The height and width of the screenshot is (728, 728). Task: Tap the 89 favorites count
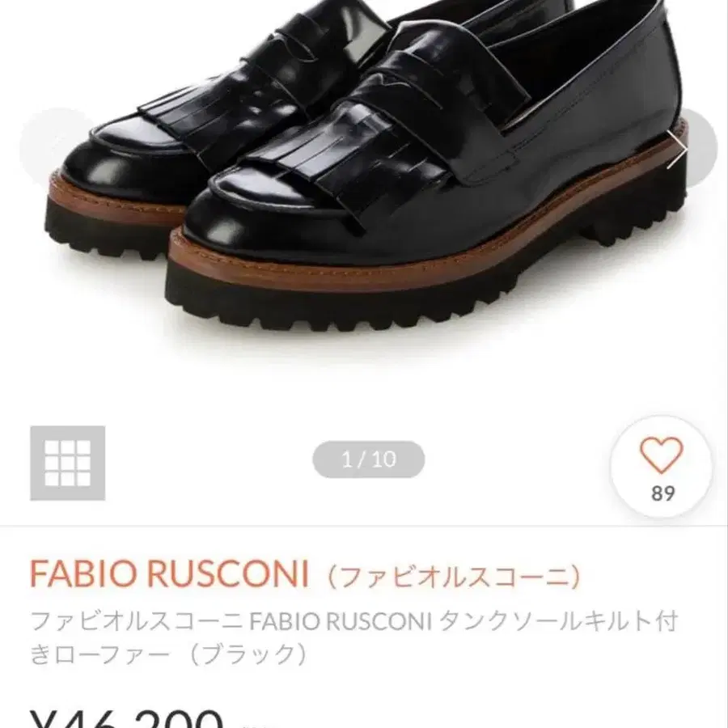[662, 493]
